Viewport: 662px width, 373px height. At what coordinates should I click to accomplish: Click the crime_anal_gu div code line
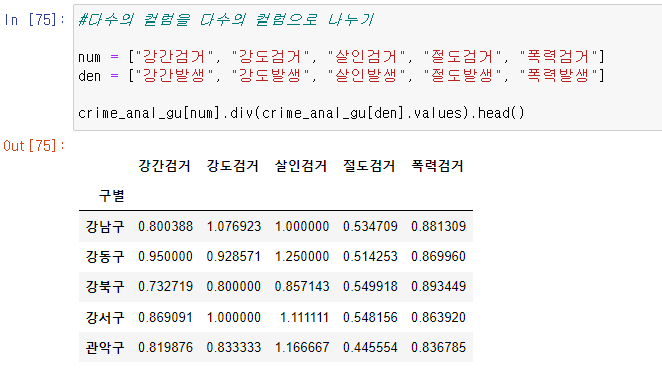[x=301, y=113]
